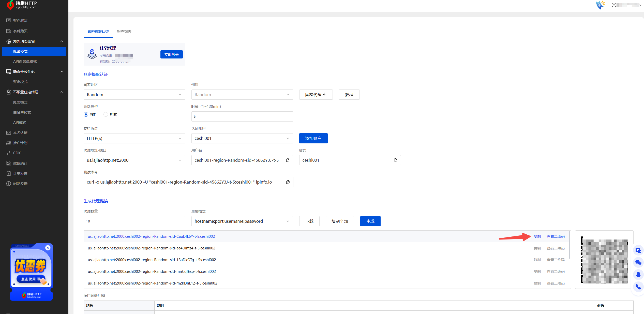Viewport: 644px width, 314px height.
Task: Switch to the 账户列表 tab
Action: [124, 32]
